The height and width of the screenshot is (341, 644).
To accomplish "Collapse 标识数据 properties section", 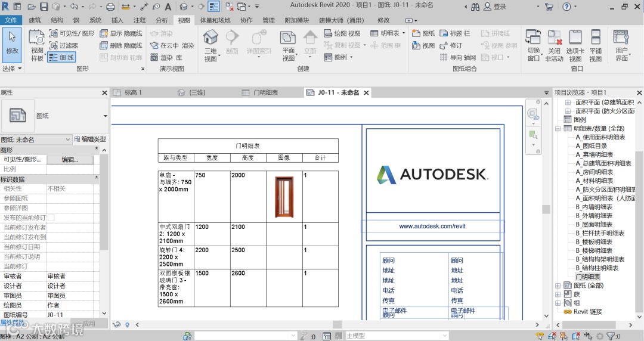I will tap(97, 179).
